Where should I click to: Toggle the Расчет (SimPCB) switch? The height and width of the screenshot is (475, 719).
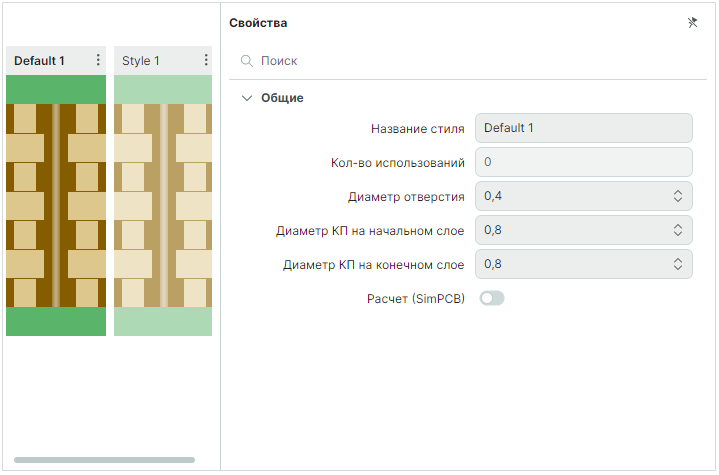492,298
